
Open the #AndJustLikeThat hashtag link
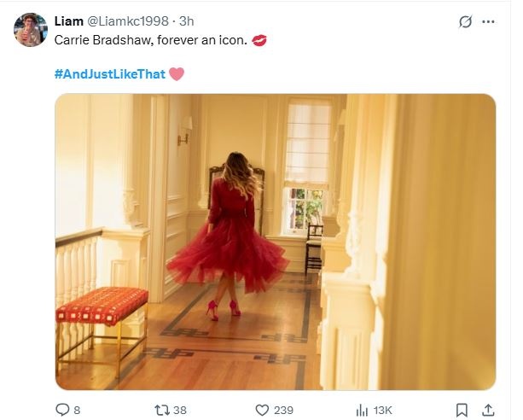pyautogui.click(x=110, y=74)
